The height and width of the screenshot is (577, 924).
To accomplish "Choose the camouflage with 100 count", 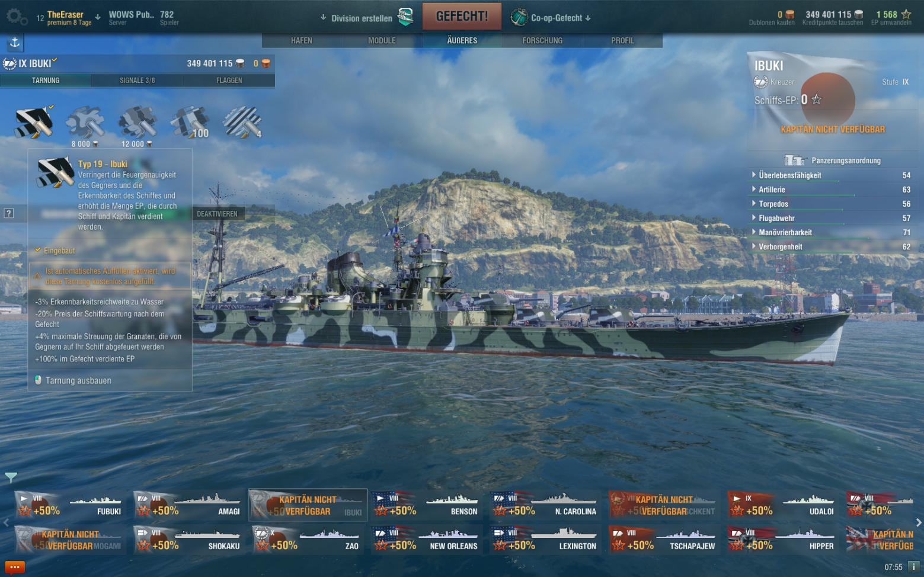I will pyautogui.click(x=189, y=123).
